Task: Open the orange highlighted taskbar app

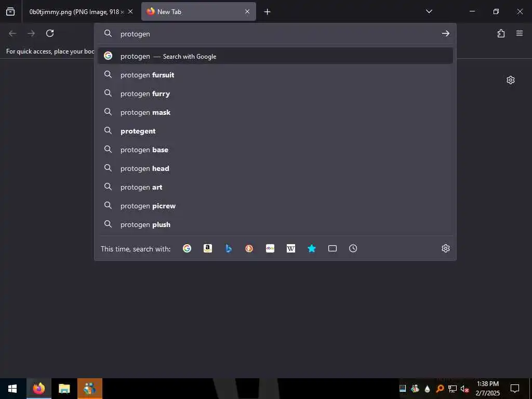Action: [x=89, y=389]
